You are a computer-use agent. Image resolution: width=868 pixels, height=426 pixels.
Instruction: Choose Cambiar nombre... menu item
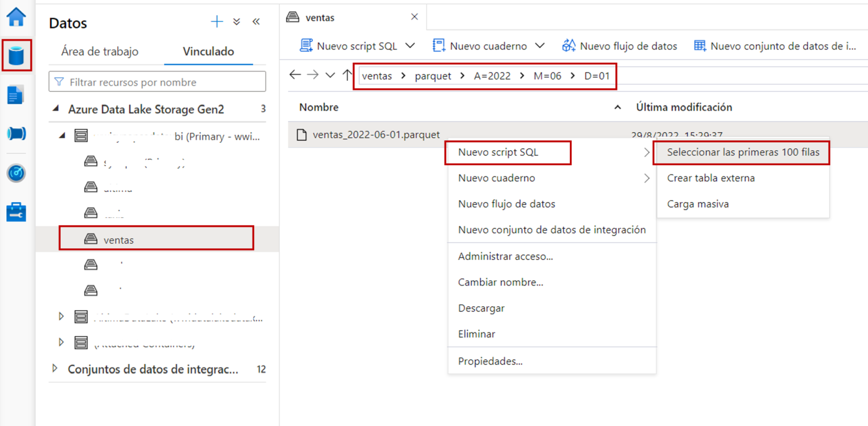click(x=552, y=282)
